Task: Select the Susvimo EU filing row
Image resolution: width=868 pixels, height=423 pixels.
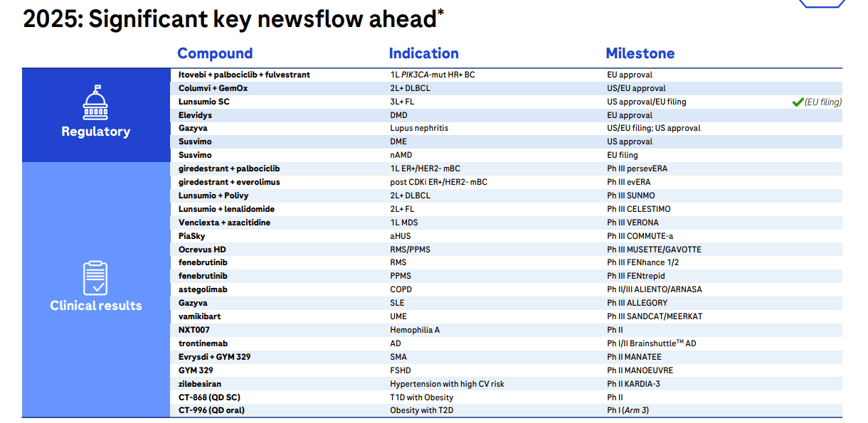Action: (427, 154)
